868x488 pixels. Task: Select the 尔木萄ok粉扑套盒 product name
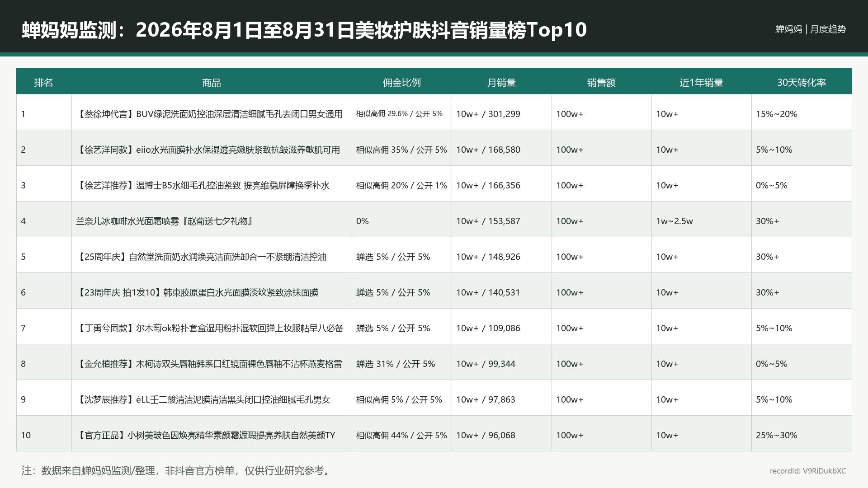[210, 328]
